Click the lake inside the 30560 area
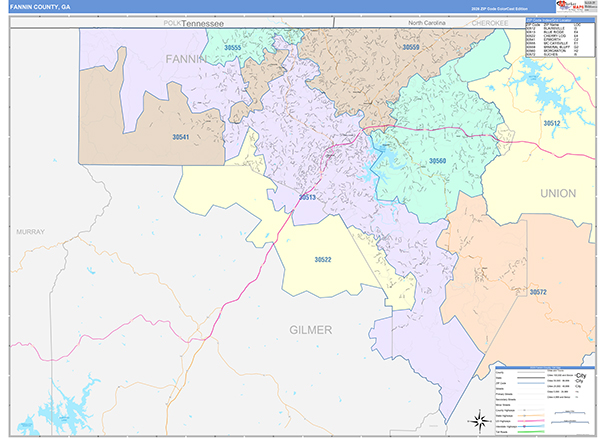The image size is (600, 438). click(385, 157)
